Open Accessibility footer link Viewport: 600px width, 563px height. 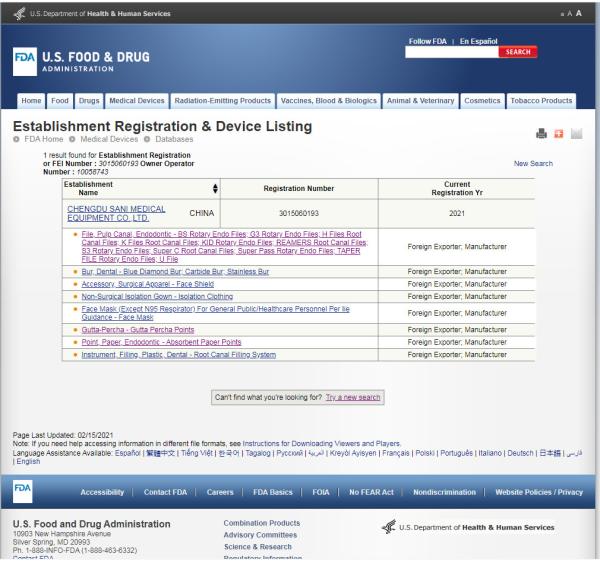102,492
